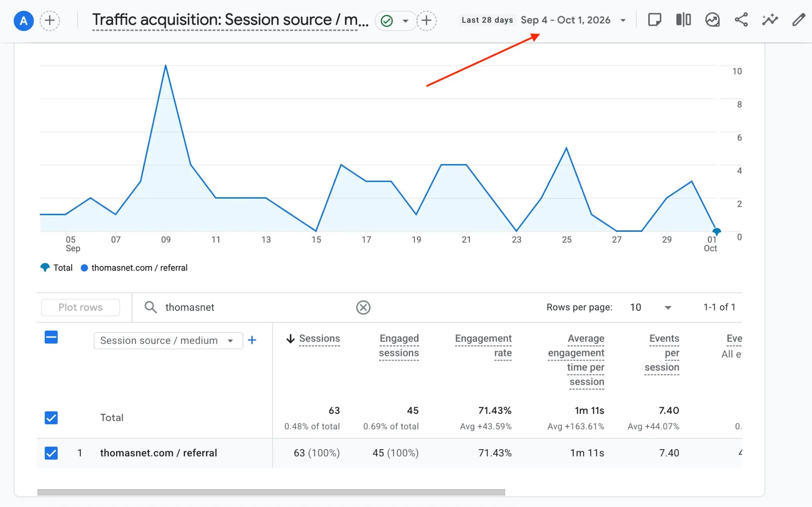The width and height of the screenshot is (812, 507).
Task: Customize the report with the pencil icon
Action: pyautogui.click(x=799, y=19)
